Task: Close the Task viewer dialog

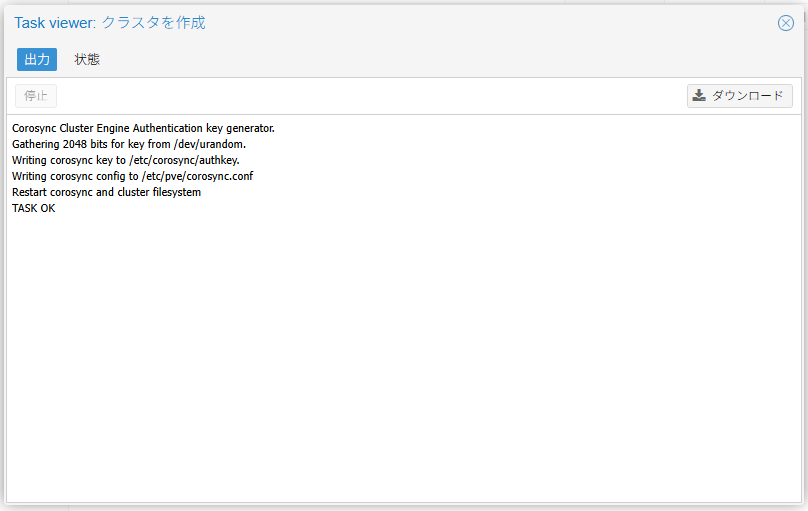Action: pyautogui.click(x=785, y=23)
